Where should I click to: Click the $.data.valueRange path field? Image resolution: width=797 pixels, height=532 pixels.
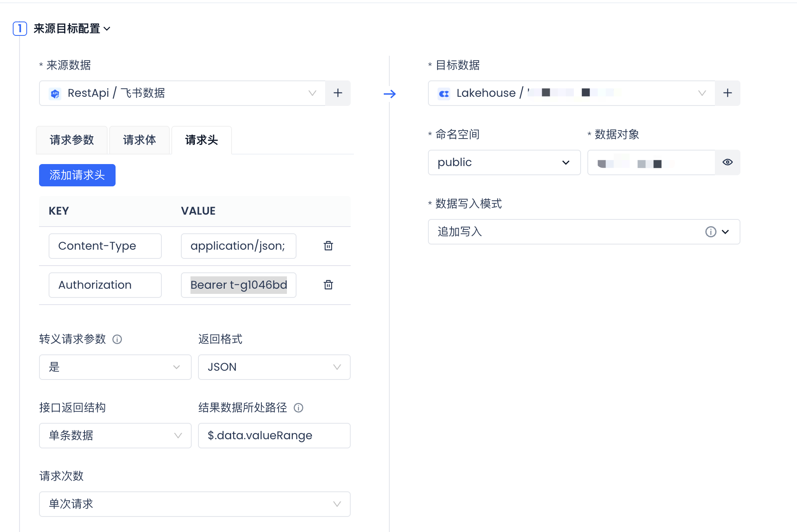274,436
